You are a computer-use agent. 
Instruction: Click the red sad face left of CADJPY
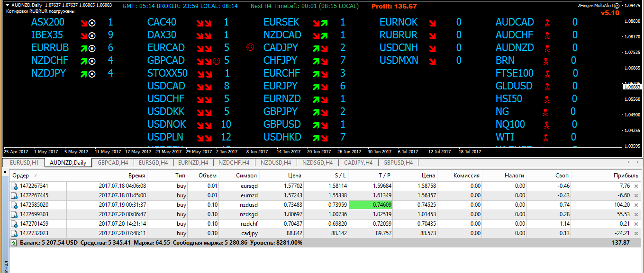pyautogui.click(x=250, y=47)
